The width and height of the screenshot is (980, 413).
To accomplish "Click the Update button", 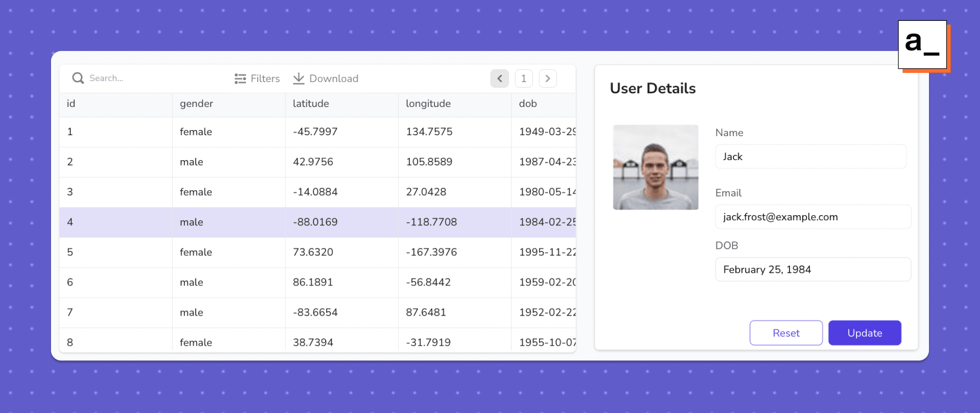I will click(x=864, y=333).
